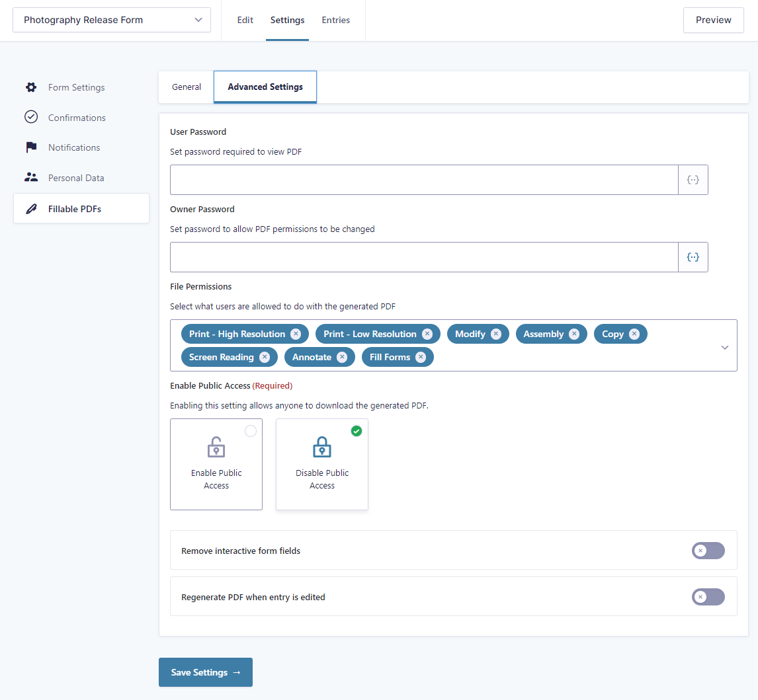Remove the Copy permission tag
Viewport: 758px width, 700px height.
coord(634,334)
